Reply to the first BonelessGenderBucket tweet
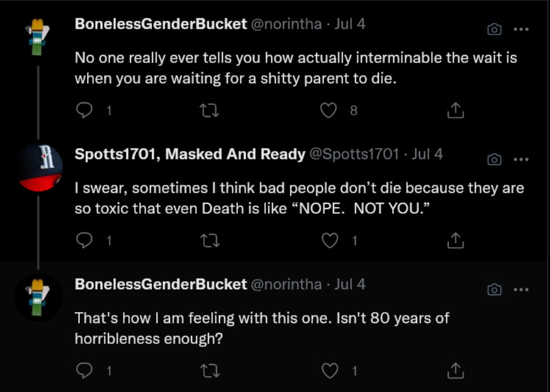Screen dimensions: 550x392 [x=84, y=110]
